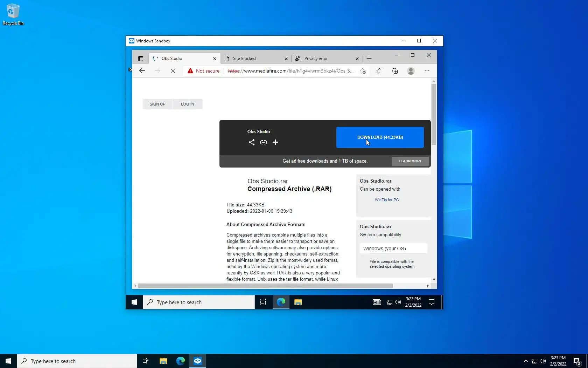The height and width of the screenshot is (368, 588).
Task: Open Windows (your OS) compatibility dropdown
Action: 393,248
